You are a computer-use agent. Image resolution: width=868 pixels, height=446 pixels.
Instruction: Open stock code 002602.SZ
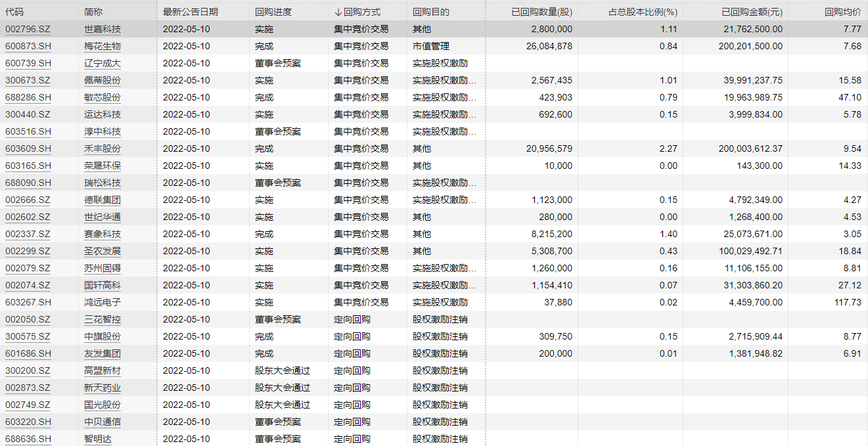pos(28,217)
